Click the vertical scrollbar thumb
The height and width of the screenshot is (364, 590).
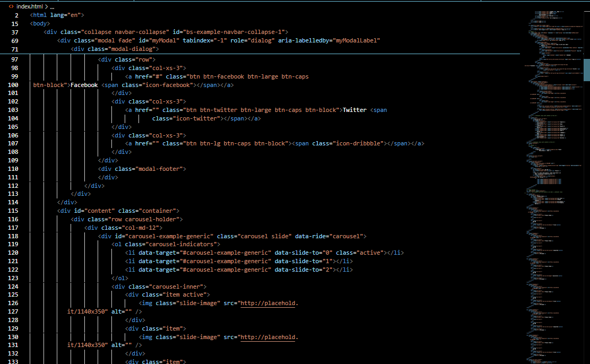click(x=586, y=69)
